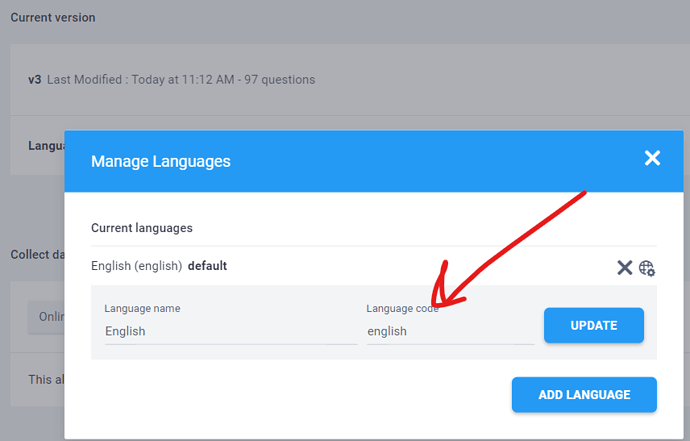Viewport: 690px width, 441px height.
Task: Click the Current version heading
Action: tap(53, 18)
